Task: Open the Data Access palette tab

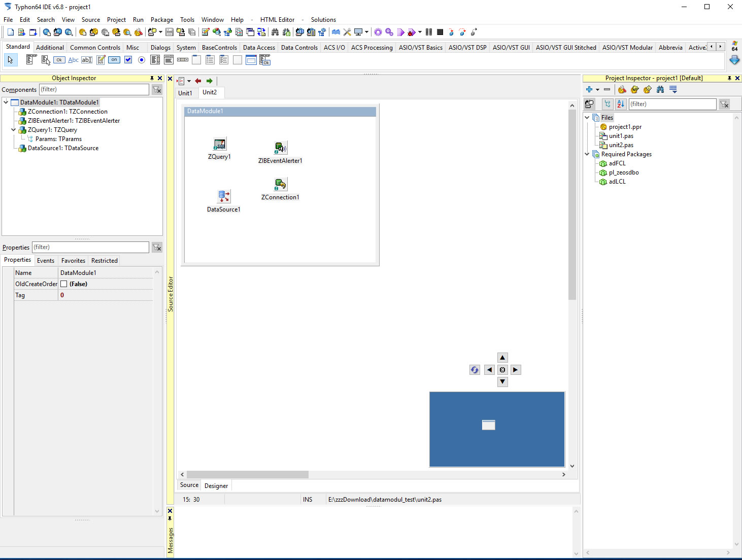Action: pyautogui.click(x=259, y=47)
